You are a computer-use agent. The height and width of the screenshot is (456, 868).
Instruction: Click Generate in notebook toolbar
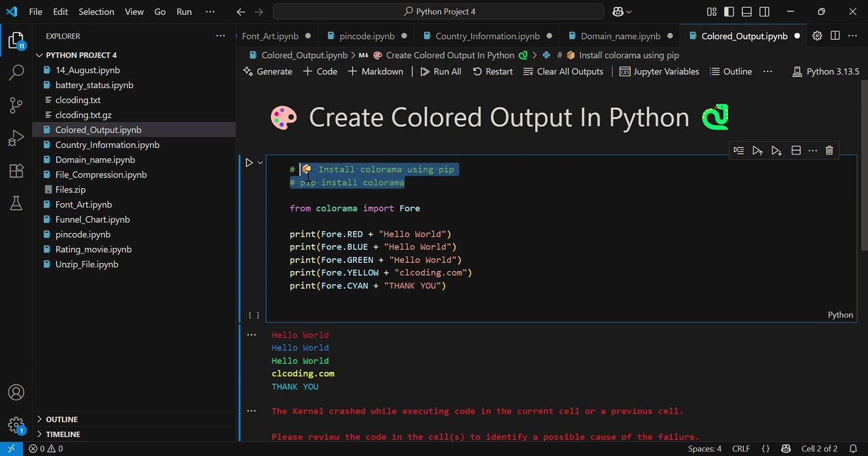click(268, 72)
